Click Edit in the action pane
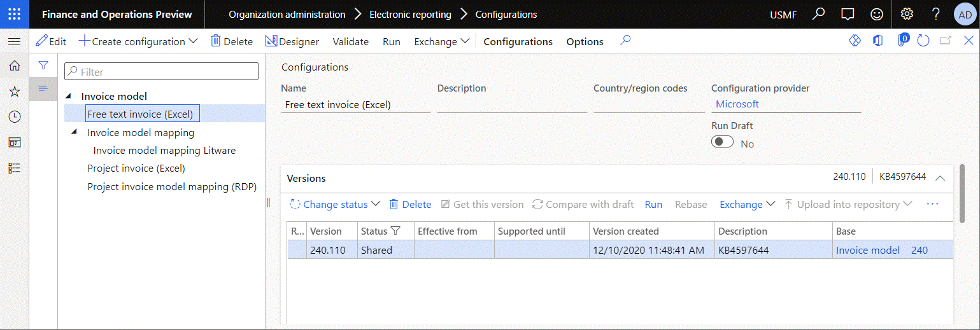Screen dimensions: 980x330 point(51,41)
